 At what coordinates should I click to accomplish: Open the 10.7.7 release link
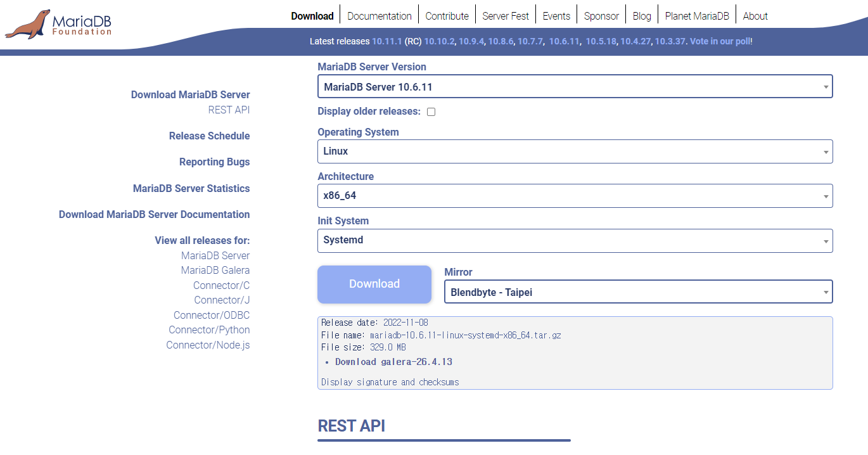pyautogui.click(x=530, y=41)
